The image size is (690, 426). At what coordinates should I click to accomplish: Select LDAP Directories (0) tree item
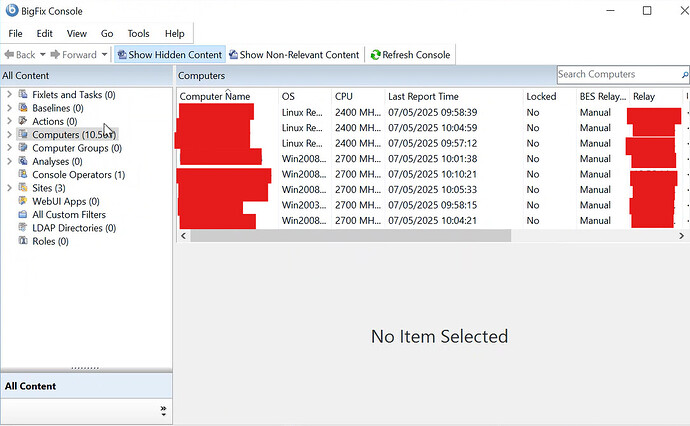[74, 228]
